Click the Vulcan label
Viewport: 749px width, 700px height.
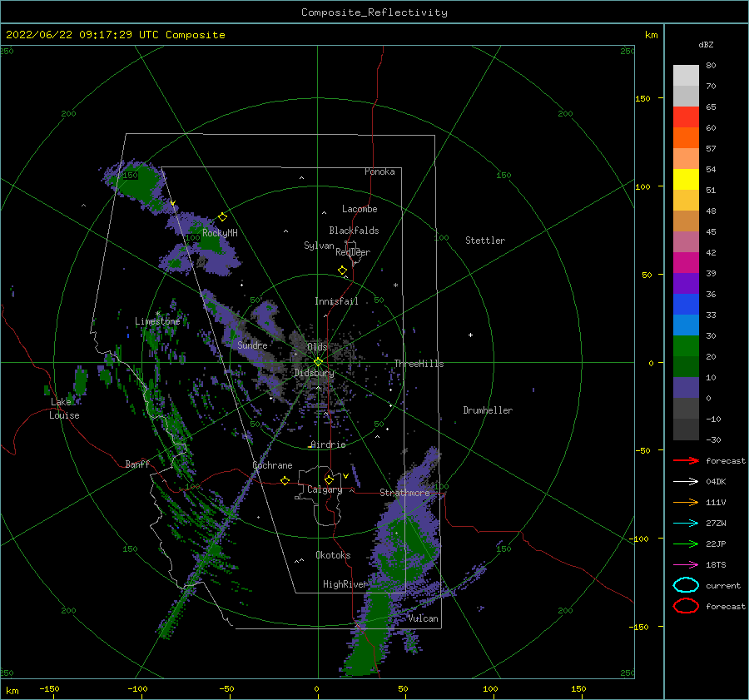pos(424,618)
